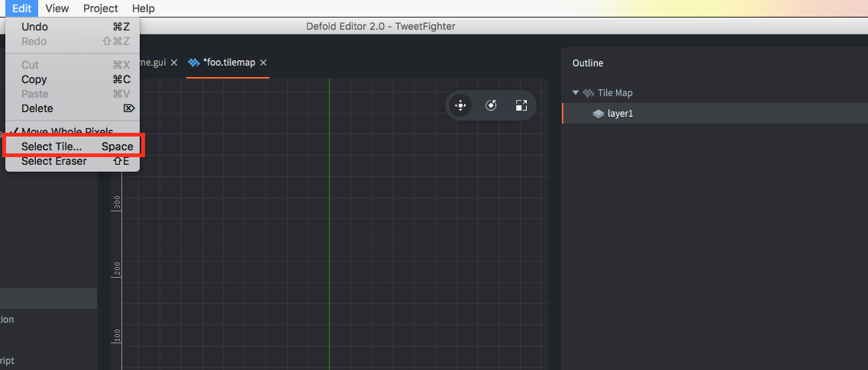
Task: Choose Select Eraser menu entry
Action: (x=73, y=161)
